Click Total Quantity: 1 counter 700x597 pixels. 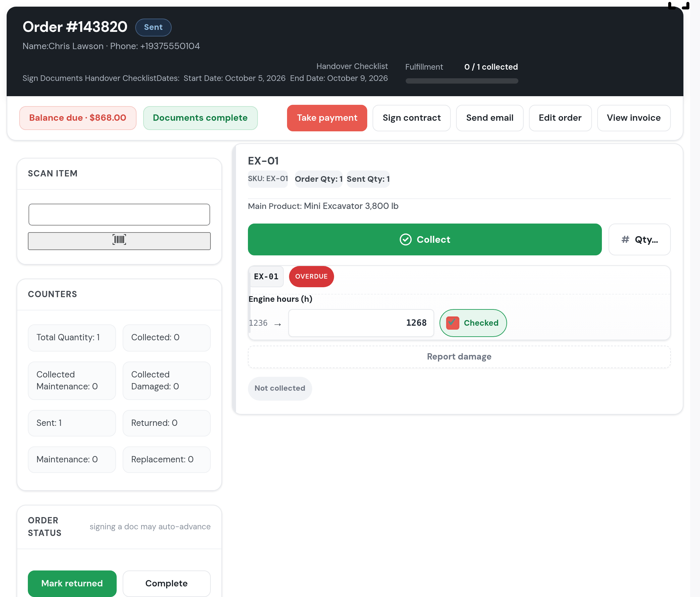(x=72, y=337)
